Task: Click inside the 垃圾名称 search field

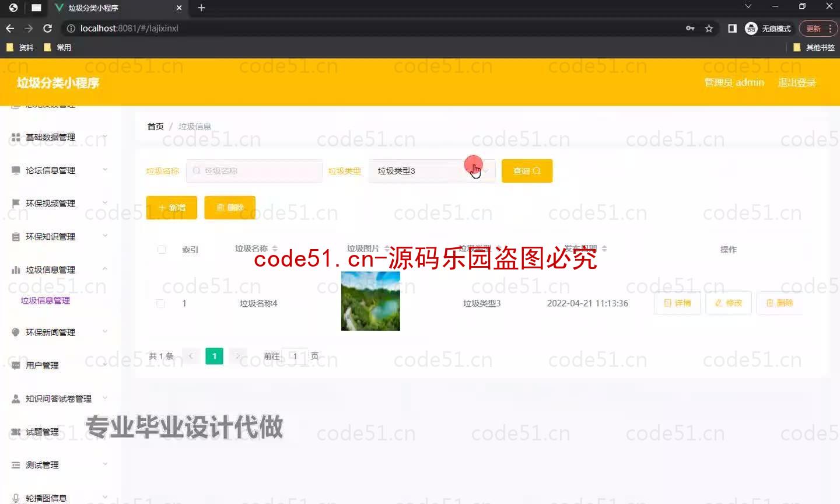Action: tap(254, 171)
